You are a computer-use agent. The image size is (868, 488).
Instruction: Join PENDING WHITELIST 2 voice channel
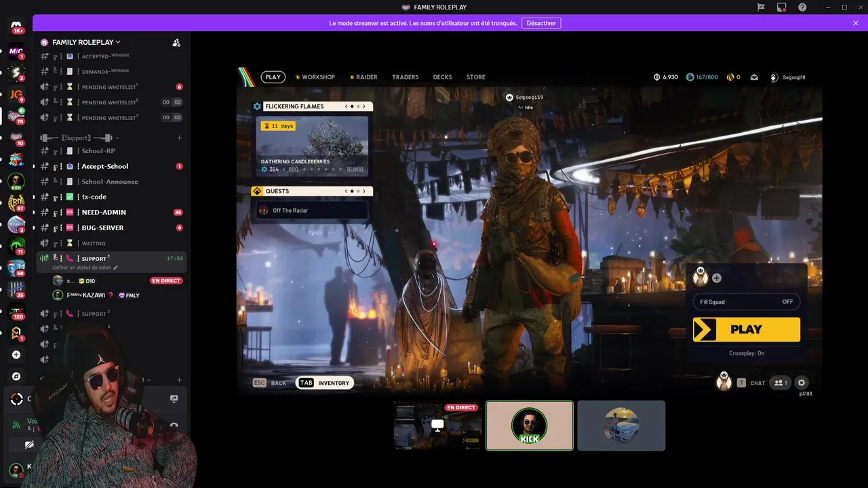tap(111, 102)
